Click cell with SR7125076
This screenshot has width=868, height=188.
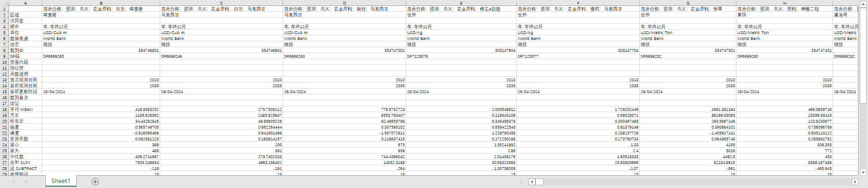pyautogui.click(x=461, y=56)
